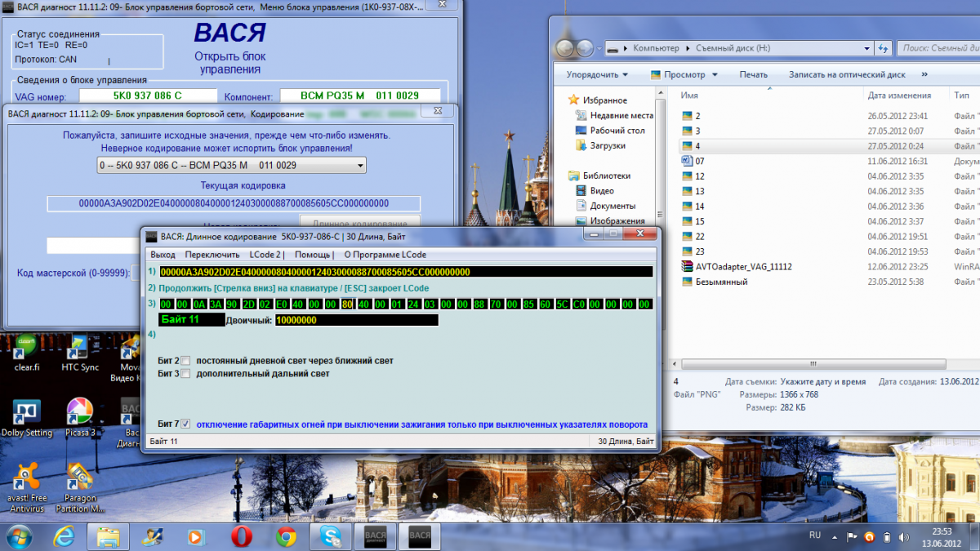Open the control unit selection dropdown 5K0 937 086 C
Image resolution: width=980 pixels, height=551 pixels.
(231, 166)
